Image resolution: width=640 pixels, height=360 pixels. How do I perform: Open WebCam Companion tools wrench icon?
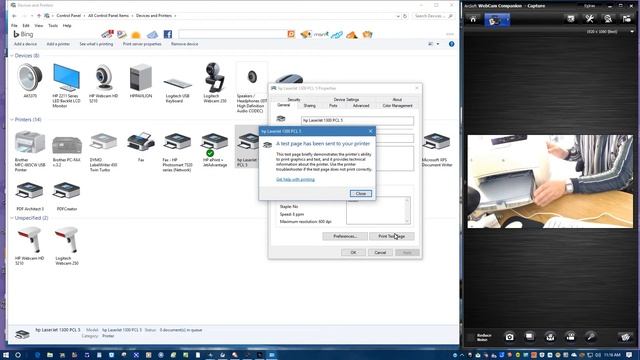589,18
